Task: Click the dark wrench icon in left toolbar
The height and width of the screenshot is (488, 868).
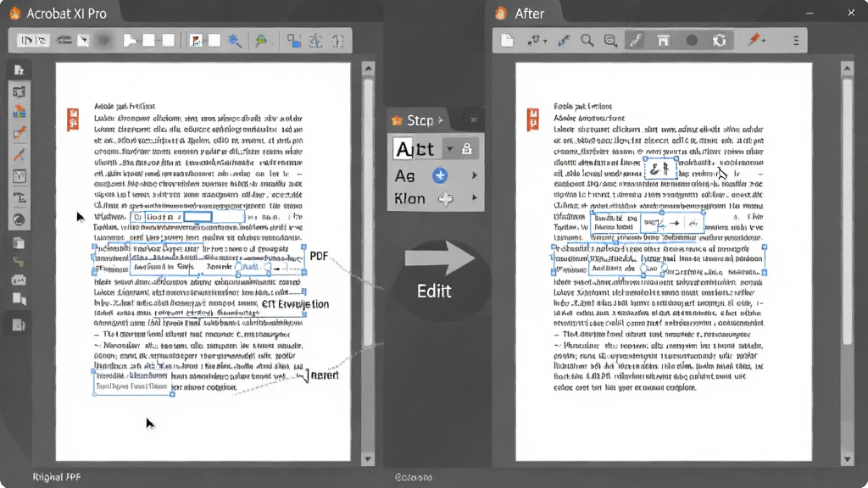Action: pyautogui.click(x=64, y=41)
